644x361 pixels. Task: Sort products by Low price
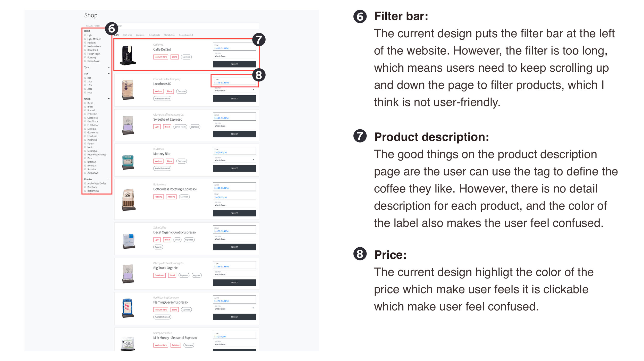tap(140, 35)
